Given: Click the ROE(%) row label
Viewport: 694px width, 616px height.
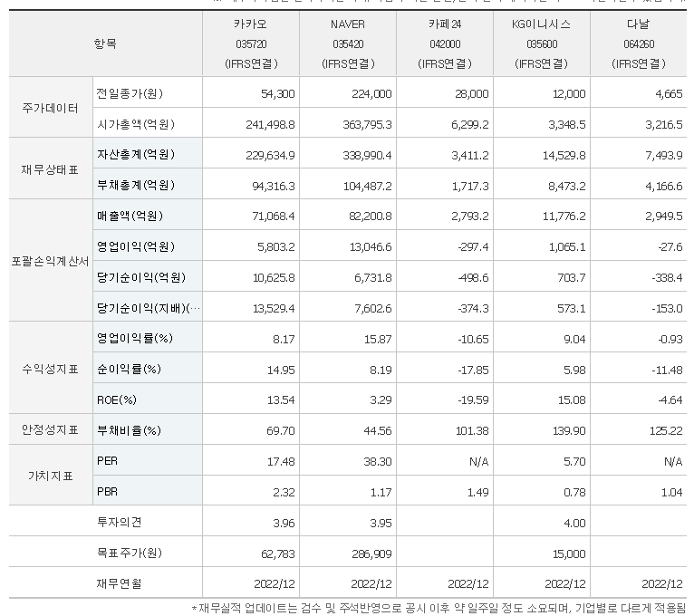Looking at the screenshot, I should click(117, 400).
